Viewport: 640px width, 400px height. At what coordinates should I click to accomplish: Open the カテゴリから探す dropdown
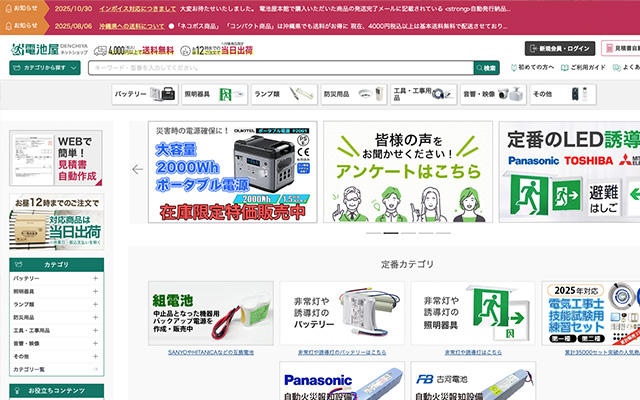click(x=45, y=68)
